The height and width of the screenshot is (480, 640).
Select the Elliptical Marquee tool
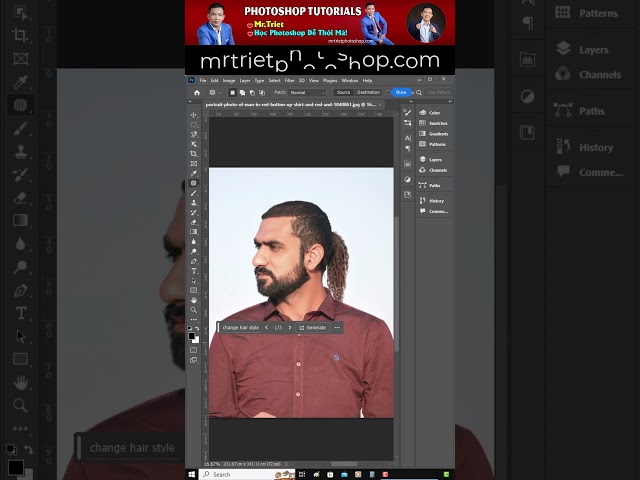(x=194, y=124)
